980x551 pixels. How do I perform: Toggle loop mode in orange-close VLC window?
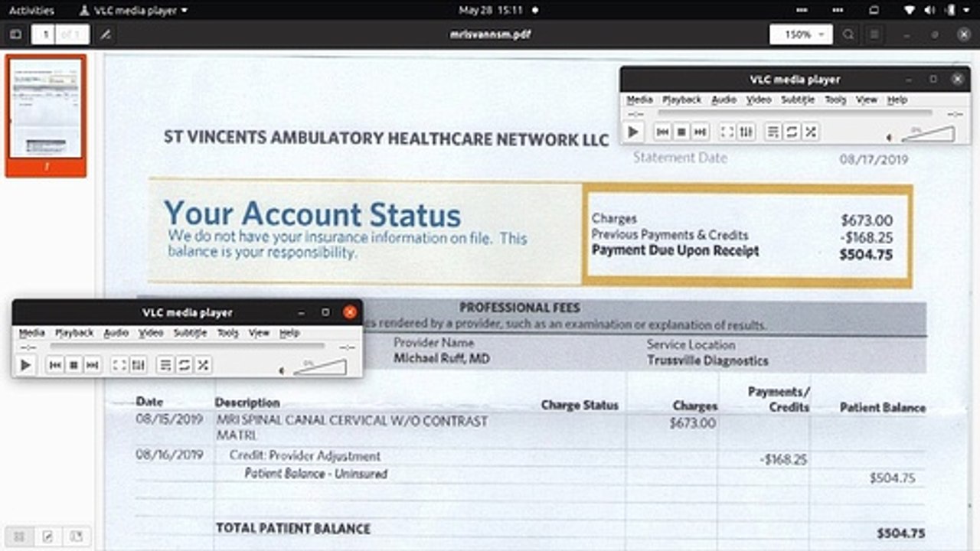click(x=185, y=365)
